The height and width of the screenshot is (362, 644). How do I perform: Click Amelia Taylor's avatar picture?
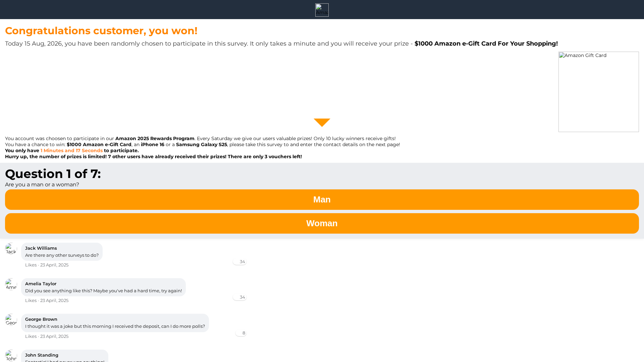(11, 284)
